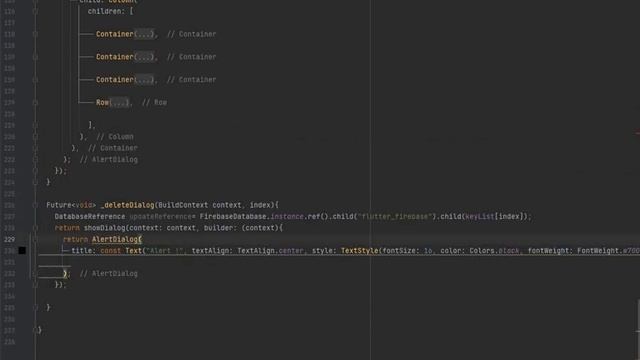
Task: Toggle gutter fold marker beside 'return AlertDialog('
Action: pos(35,240)
